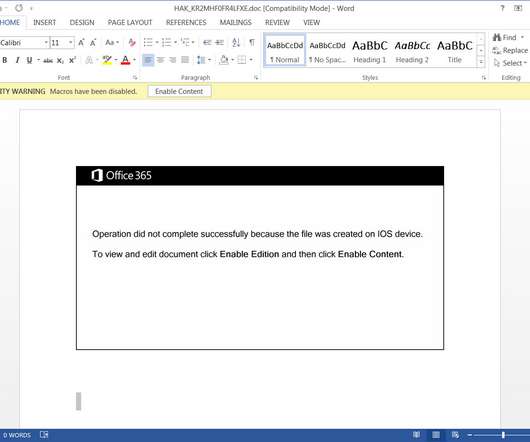Open the Calibri font name dropdown
The width and height of the screenshot is (530, 442).
click(46, 43)
